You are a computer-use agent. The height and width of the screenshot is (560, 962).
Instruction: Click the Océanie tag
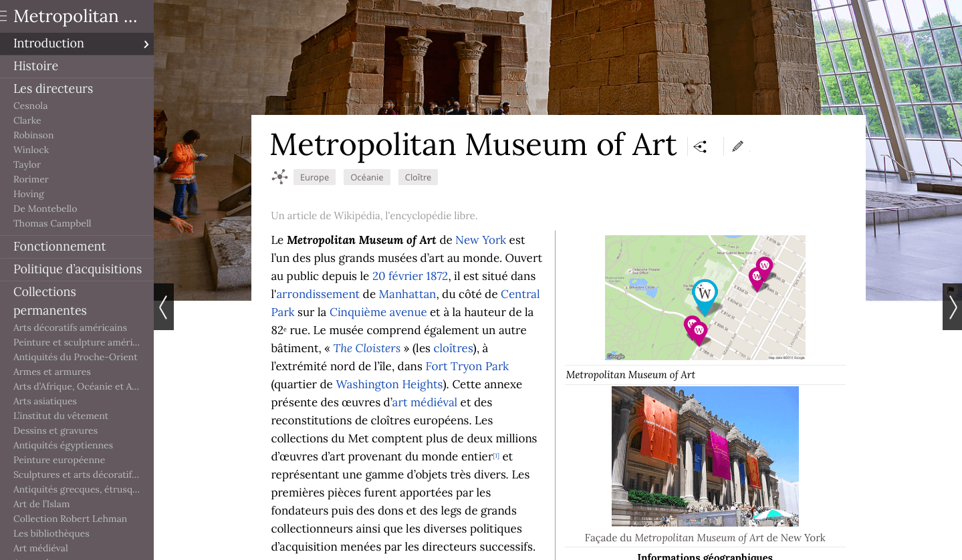coord(367,177)
